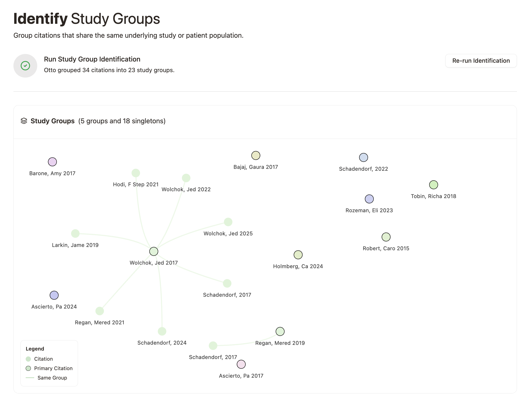Click the Citation legend dot

click(29, 359)
